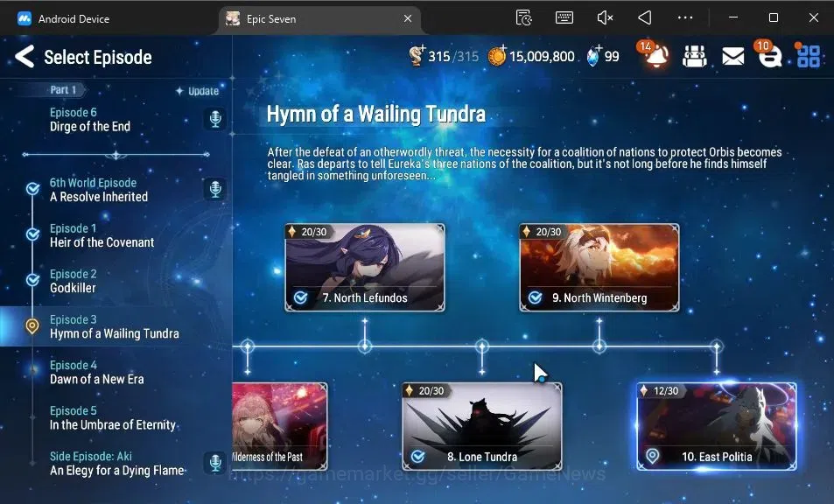This screenshot has width=834, height=504.
Task: Click the location pin on East Politia card
Action: 652,456
